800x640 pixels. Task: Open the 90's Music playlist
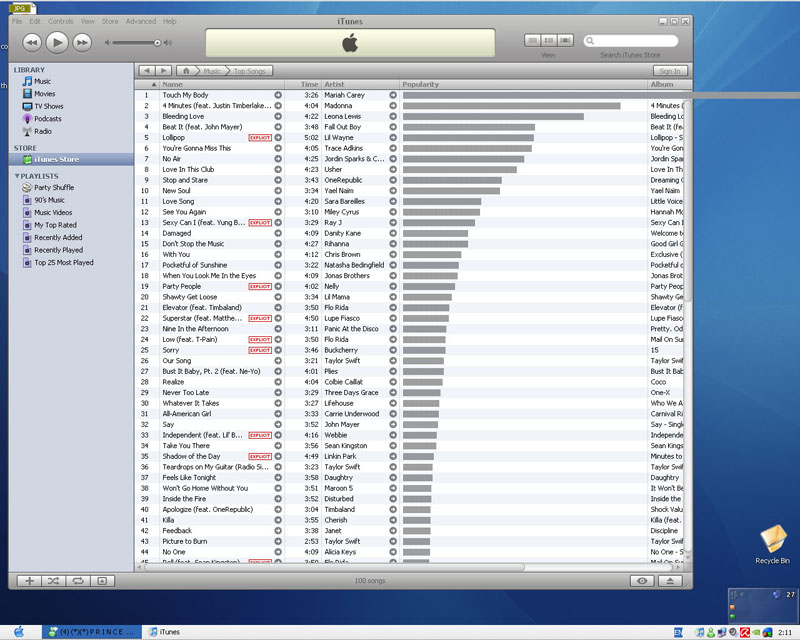[49, 200]
